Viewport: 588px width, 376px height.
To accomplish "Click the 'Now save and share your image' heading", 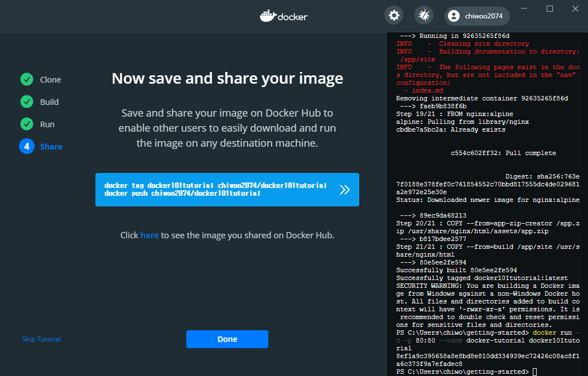I will (227, 78).
